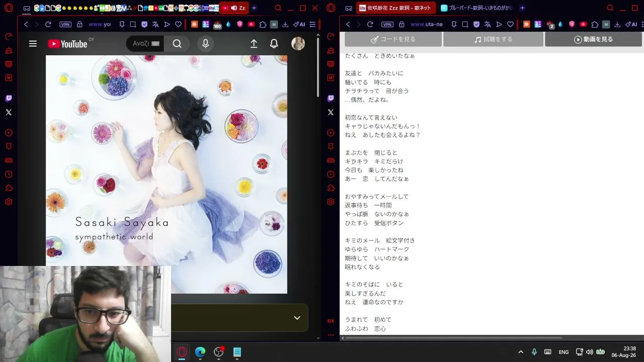Open Opera from the Windows taskbar
644x362 pixels.
(182, 352)
